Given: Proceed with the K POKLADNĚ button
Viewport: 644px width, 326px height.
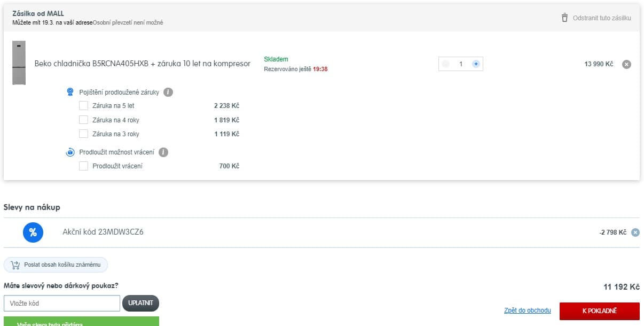Looking at the screenshot, I should (x=599, y=311).
